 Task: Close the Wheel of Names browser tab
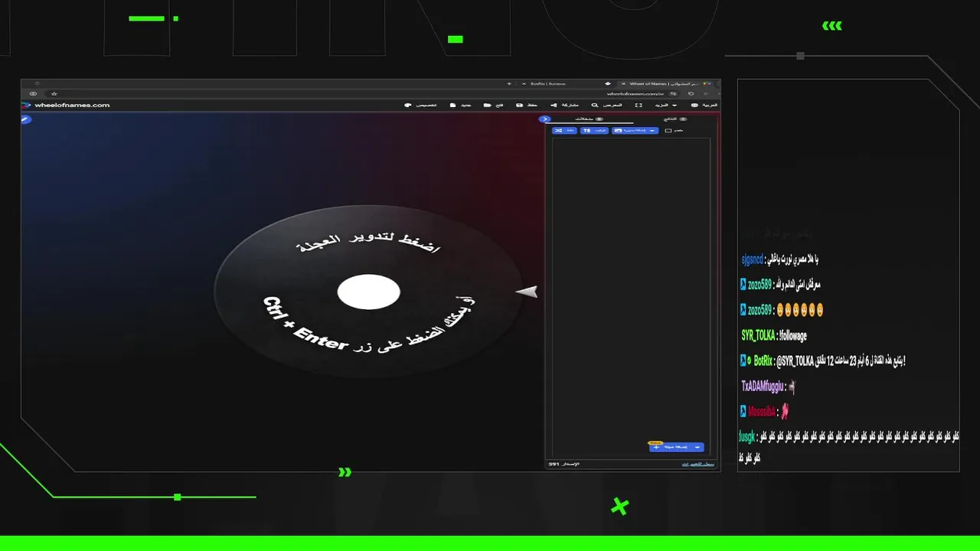(x=623, y=83)
